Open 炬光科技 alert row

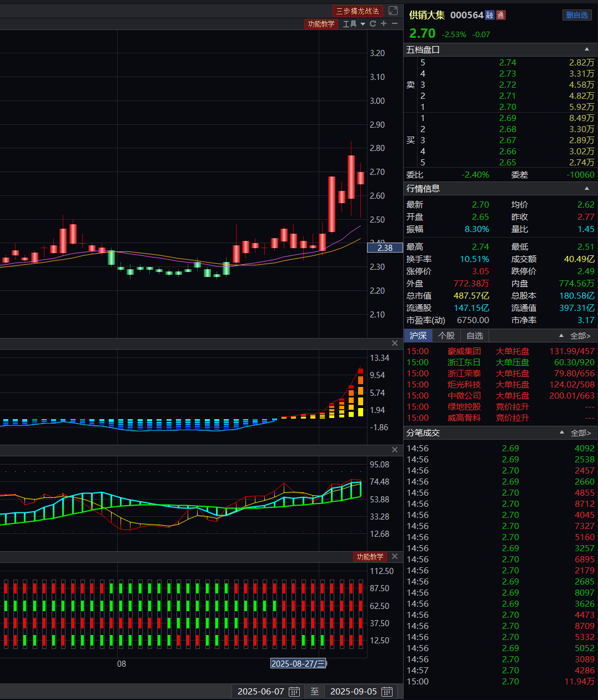[x=501, y=384]
